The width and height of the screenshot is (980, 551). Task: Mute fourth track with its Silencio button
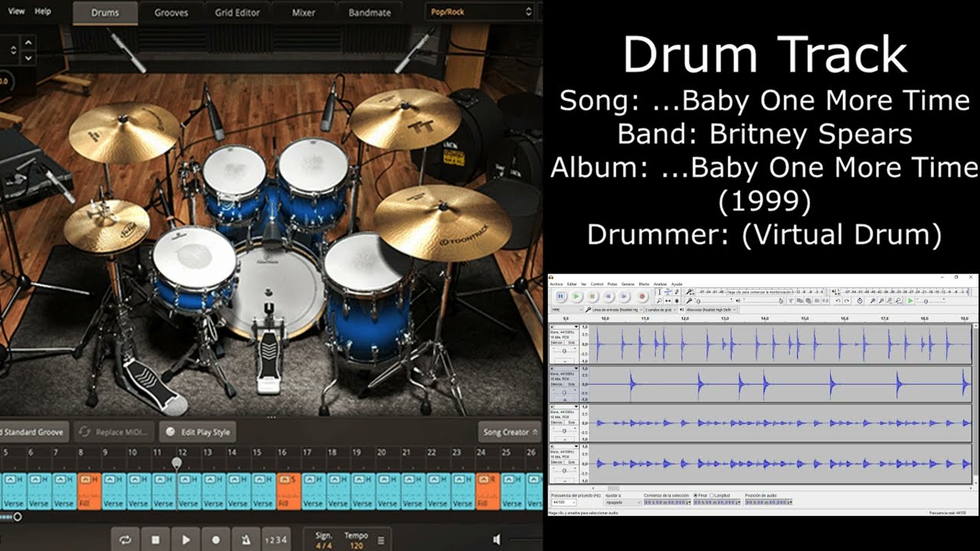pyautogui.click(x=557, y=461)
